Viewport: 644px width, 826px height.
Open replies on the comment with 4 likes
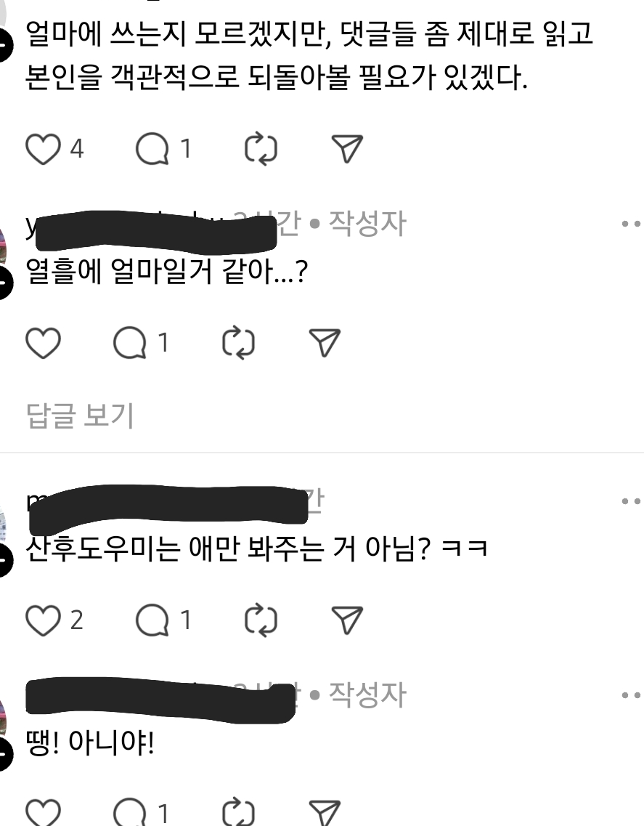152,149
